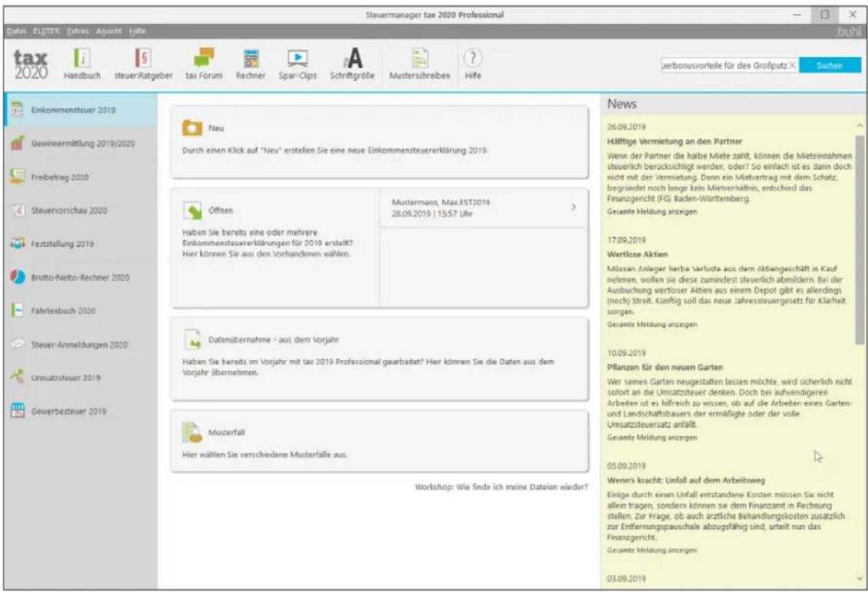
Task: Open Steuervorschau 2020 module
Action: pyautogui.click(x=81, y=211)
